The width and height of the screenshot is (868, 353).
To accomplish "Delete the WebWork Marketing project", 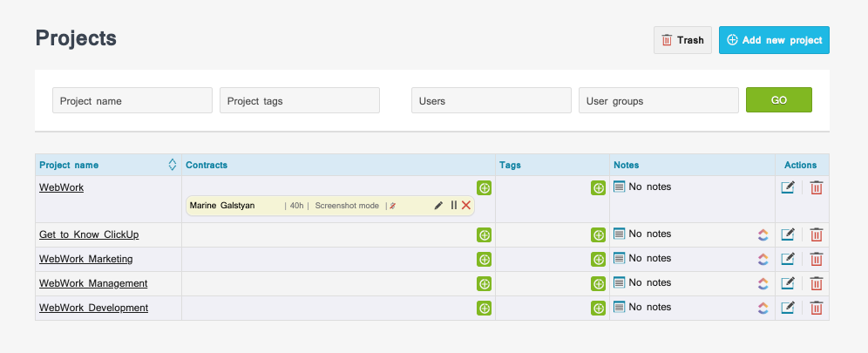I will click(817, 259).
